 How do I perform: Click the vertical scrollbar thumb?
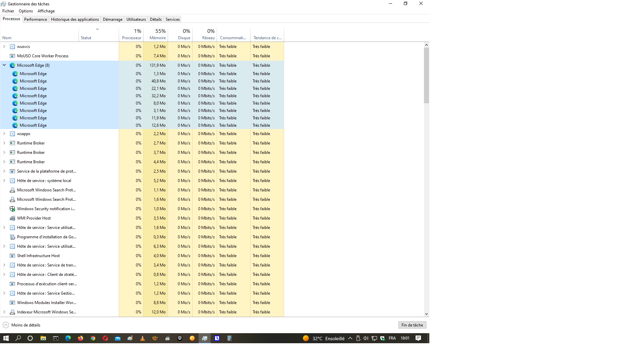coord(426,75)
